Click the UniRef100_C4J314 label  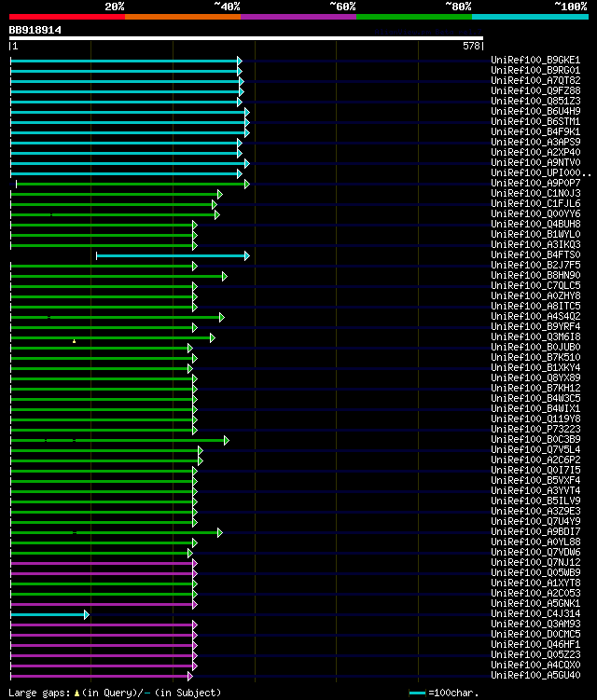tap(535, 614)
